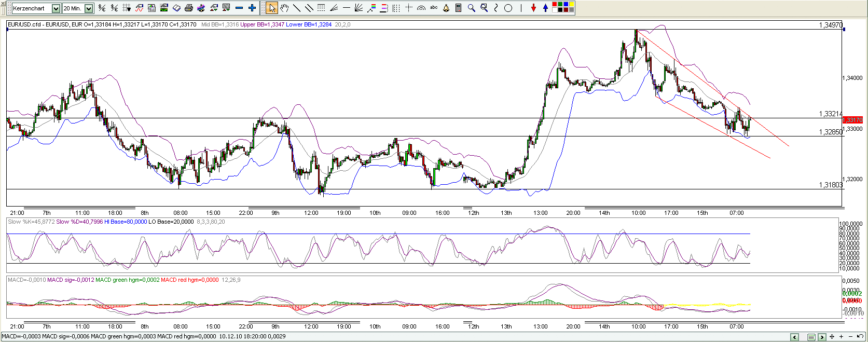Screen dimensions: 868x342
Task: Click the blue plus zoom-in icon
Action: (x=252, y=8)
